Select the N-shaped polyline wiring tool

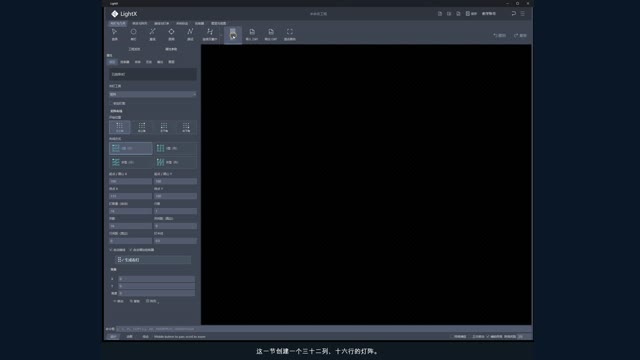[x=190, y=34]
